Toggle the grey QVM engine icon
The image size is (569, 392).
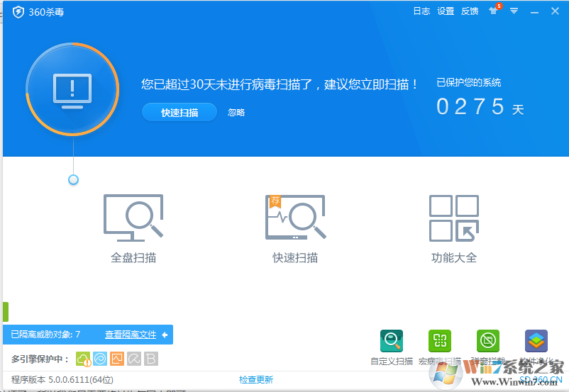[x=134, y=359]
